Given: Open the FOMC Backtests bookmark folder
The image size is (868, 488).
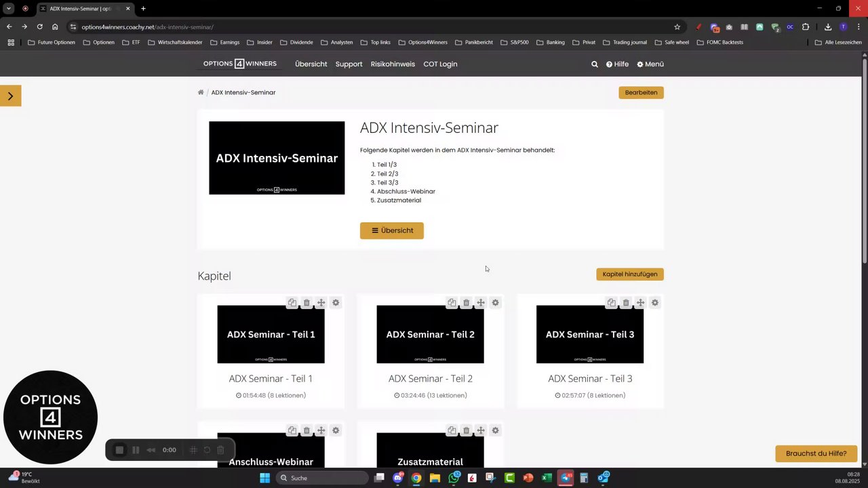Looking at the screenshot, I should coord(720,42).
